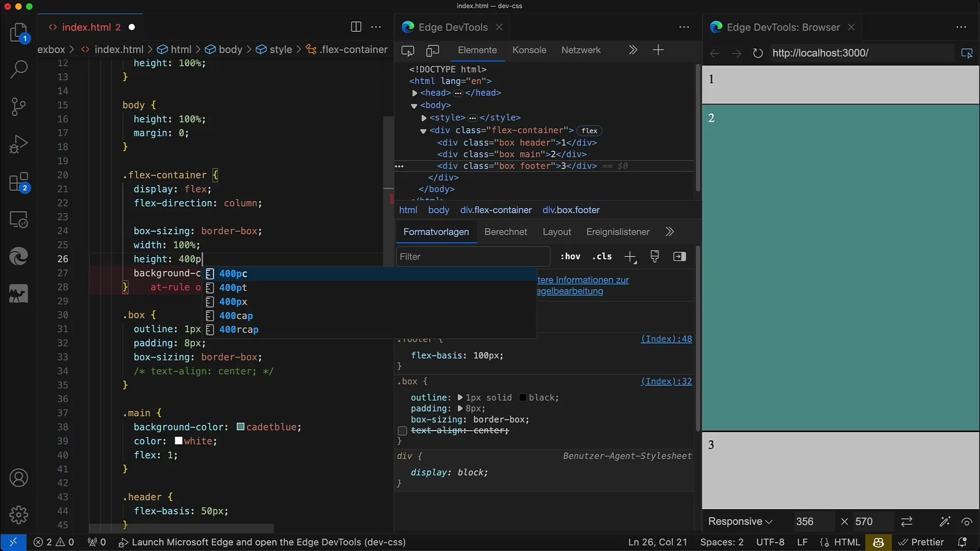Open the Responsive device dropdown
Viewport: 980px width, 551px height.
(740, 521)
